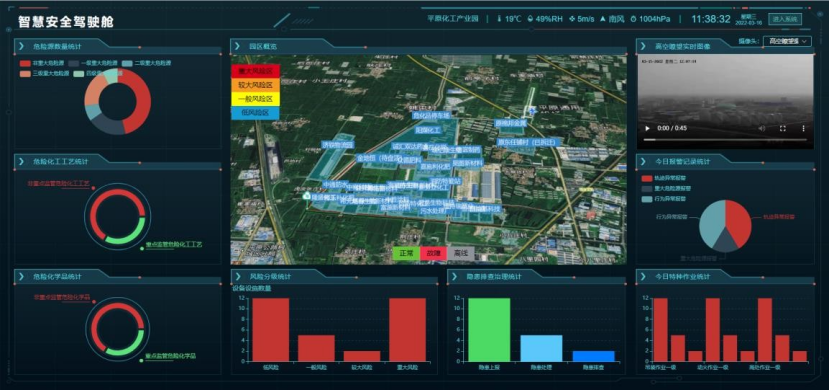Click the chevron beside 高空瞭望实时图像
This screenshot has width=830, height=390.
(x=643, y=47)
